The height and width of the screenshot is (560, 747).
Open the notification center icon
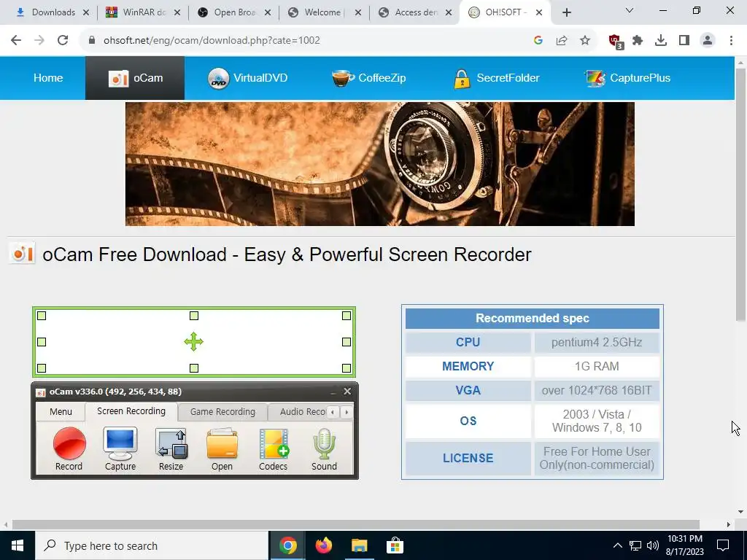[x=723, y=545]
